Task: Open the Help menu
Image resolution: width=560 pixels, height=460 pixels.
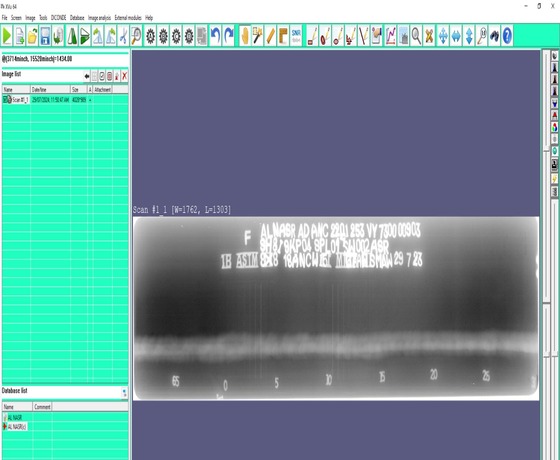Action: pyautogui.click(x=149, y=18)
